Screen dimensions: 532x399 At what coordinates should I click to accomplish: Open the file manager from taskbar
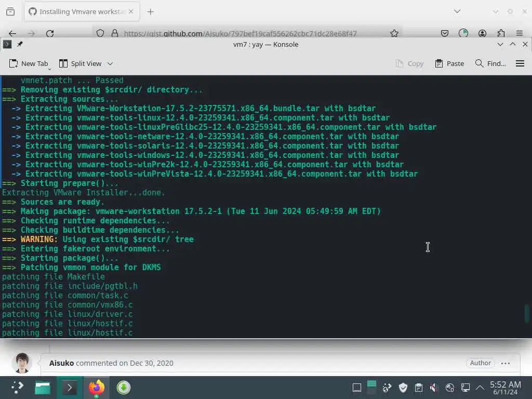pyautogui.click(x=43, y=388)
